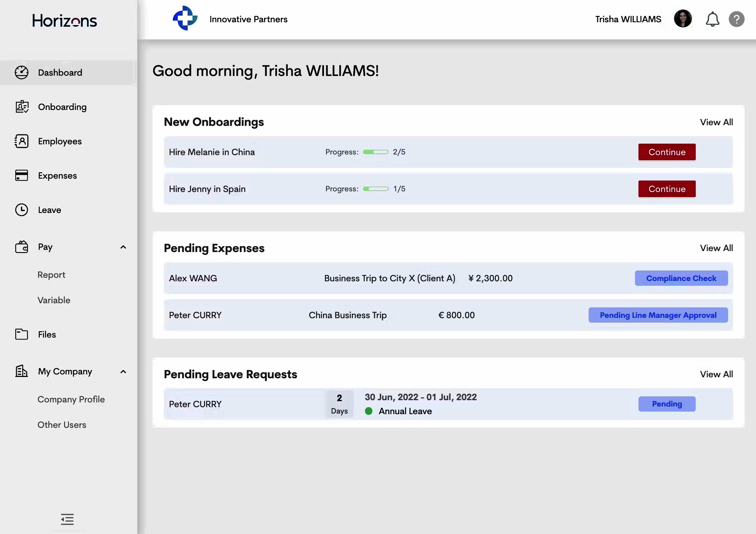This screenshot has width=756, height=534.
Task: Open the Variable pay menu item
Action: click(54, 300)
